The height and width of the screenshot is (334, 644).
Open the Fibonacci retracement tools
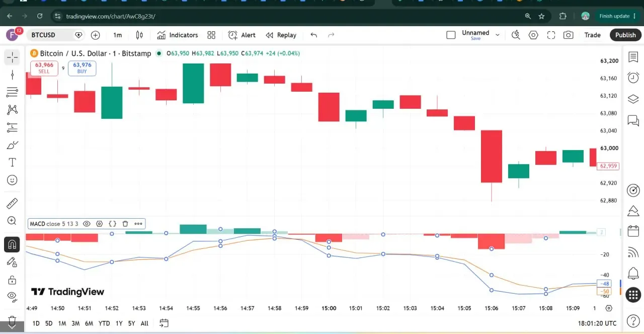pyautogui.click(x=12, y=92)
